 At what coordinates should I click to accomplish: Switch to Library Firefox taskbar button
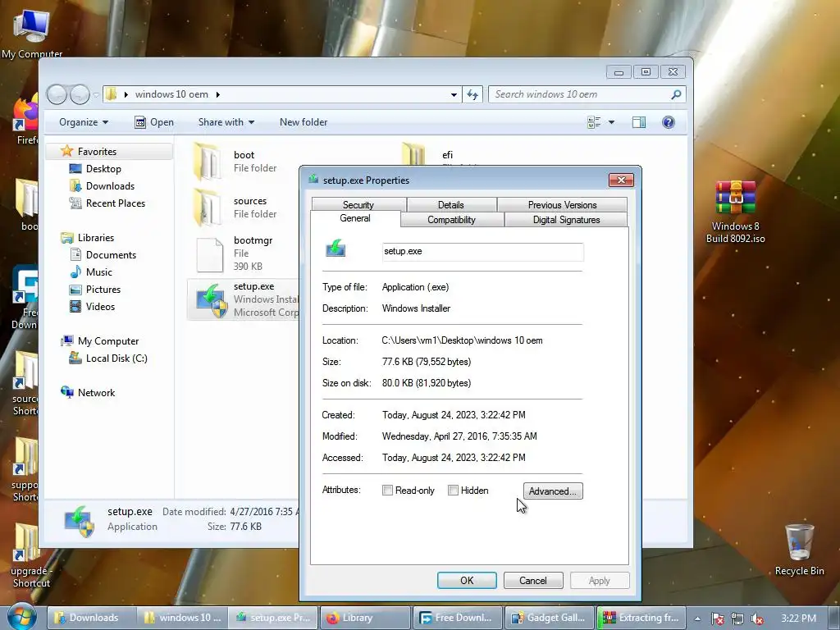[x=365, y=618]
